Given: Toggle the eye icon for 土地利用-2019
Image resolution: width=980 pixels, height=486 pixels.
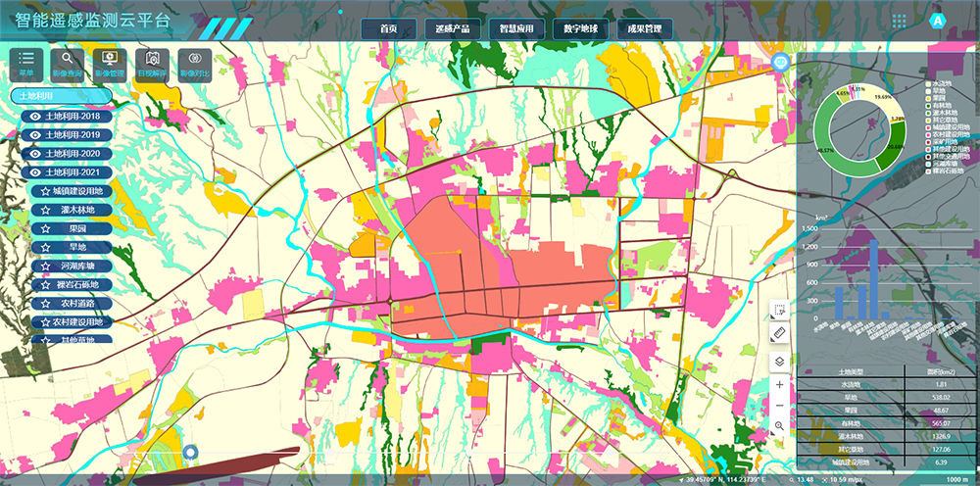Looking at the screenshot, I should [x=36, y=135].
